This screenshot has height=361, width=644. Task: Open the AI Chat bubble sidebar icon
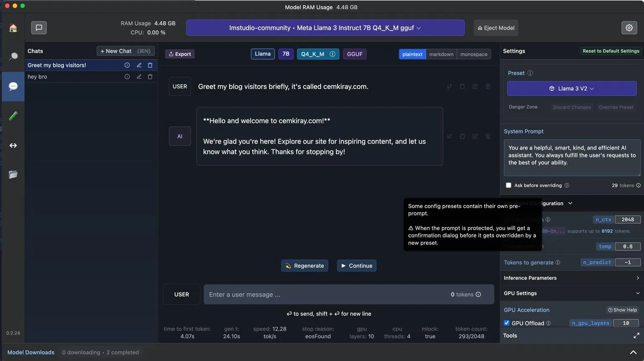point(13,86)
